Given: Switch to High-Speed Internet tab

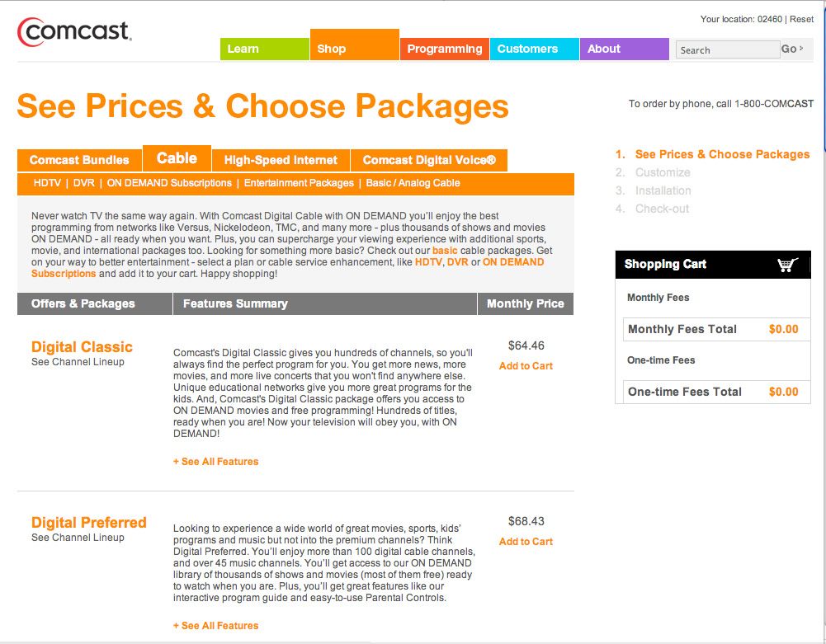Looking at the screenshot, I should (x=281, y=160).
